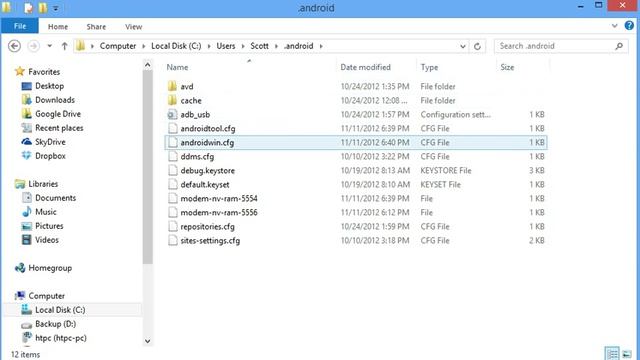Switch to Details view layout
Viewport: 640px width, 360px height.
[612, 353]
